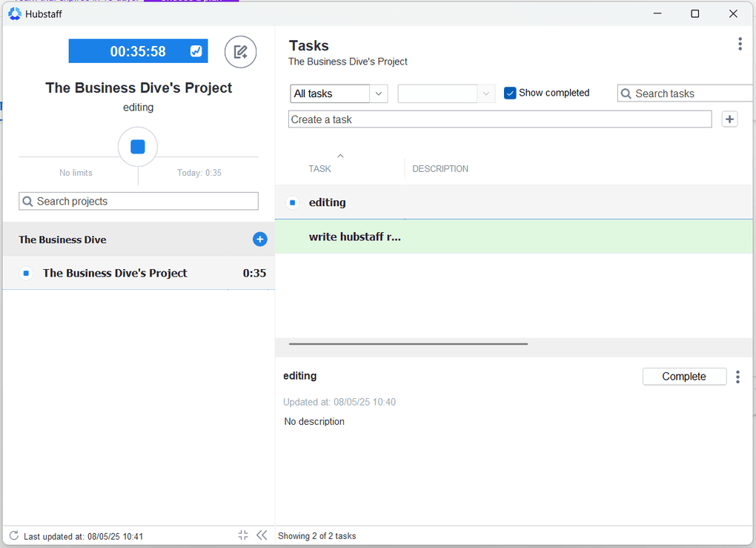The width and height of the screenshot is (756, 548).
Task: Collapse the sidebar with the double-chevron icon
Action: pos(262,535)
